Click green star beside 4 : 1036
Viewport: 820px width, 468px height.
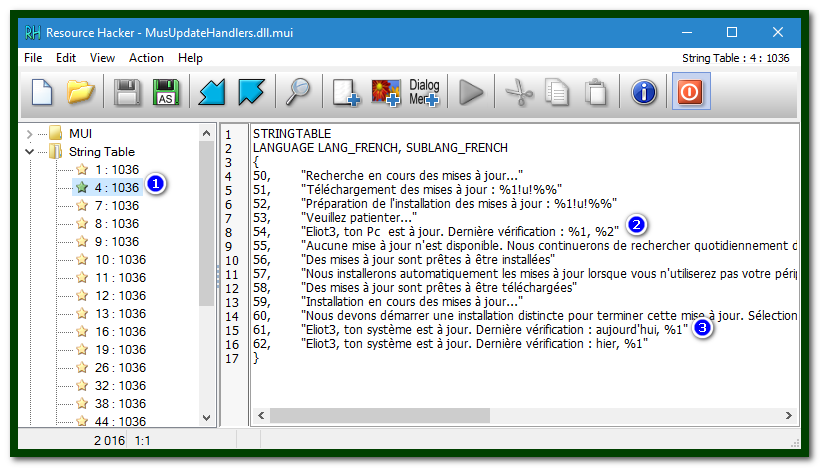pos(82,187)
